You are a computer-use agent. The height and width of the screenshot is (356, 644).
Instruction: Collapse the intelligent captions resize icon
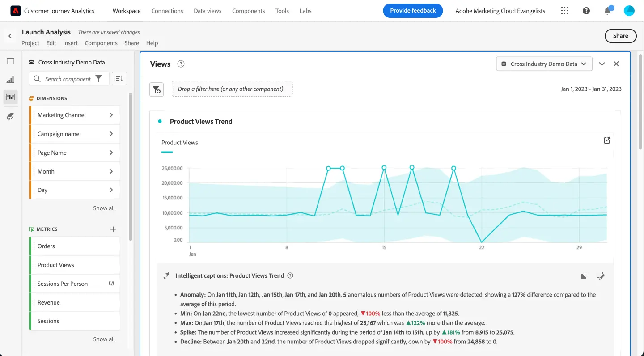[585, 275]
